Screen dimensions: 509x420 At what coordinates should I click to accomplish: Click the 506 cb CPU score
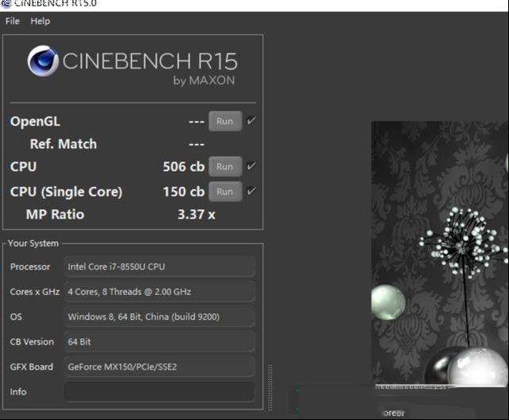pos(184,166)
